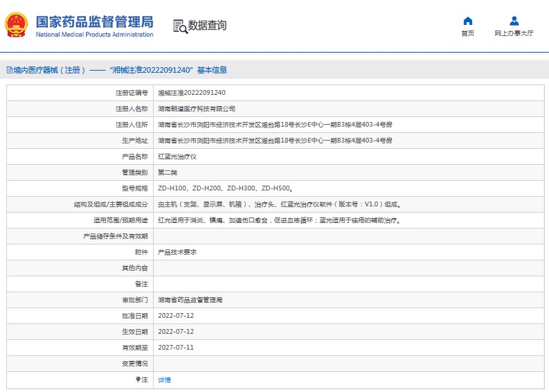549x392 pixels.
Task: Click the 有效期至 label
Action: [135, 348]
